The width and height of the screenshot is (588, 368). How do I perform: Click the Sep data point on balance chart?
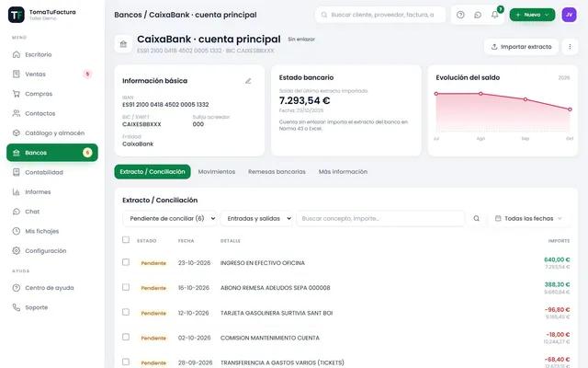click(526, 99)
